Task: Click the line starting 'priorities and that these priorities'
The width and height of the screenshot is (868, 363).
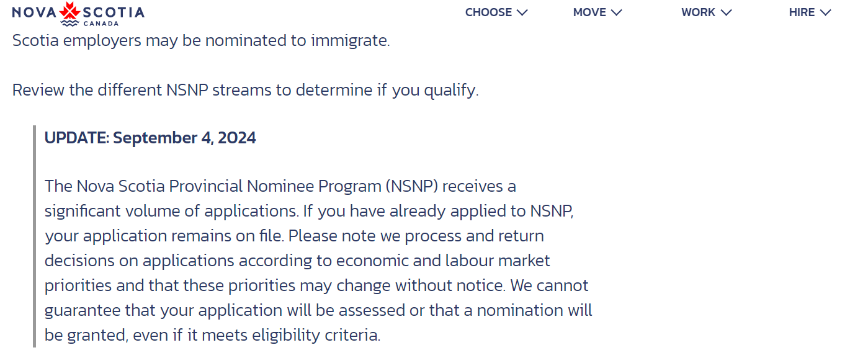Action: 316,285
